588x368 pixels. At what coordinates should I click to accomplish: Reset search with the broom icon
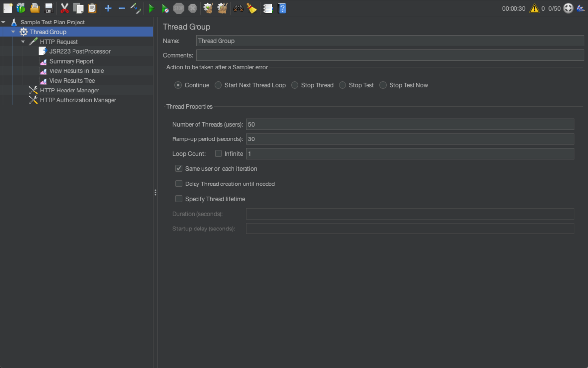[x=252, y=8]
